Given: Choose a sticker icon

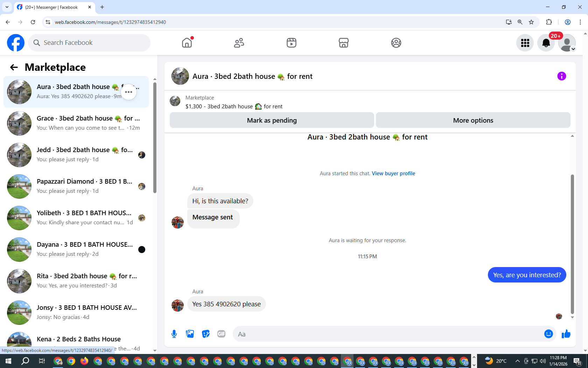Looking at the screenshot, I should pos(206,334).
